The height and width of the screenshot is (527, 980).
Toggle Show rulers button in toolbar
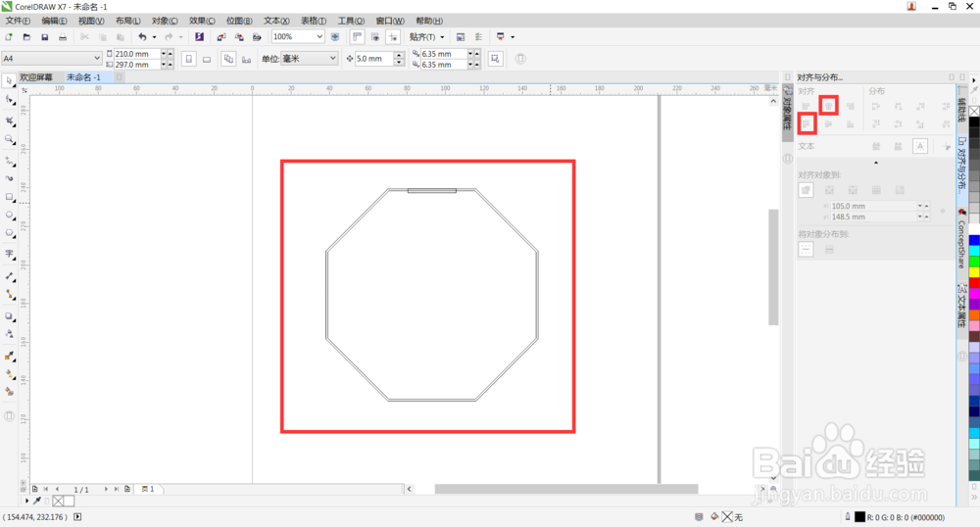point(357,37)
